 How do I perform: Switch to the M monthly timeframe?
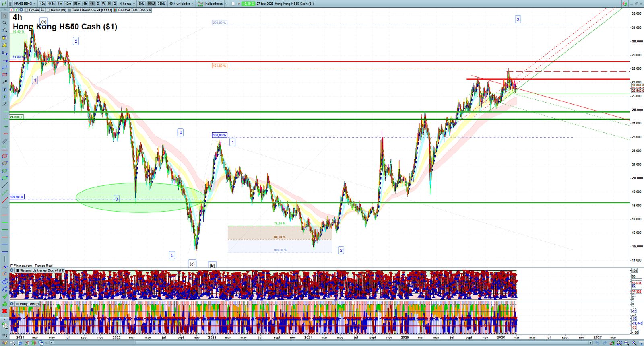(109, 4)
